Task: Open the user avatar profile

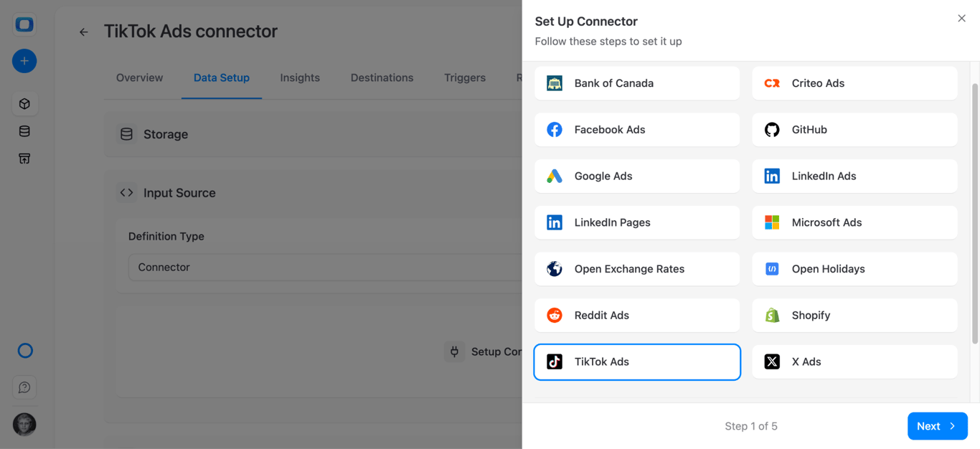Action: coord(24,425)
